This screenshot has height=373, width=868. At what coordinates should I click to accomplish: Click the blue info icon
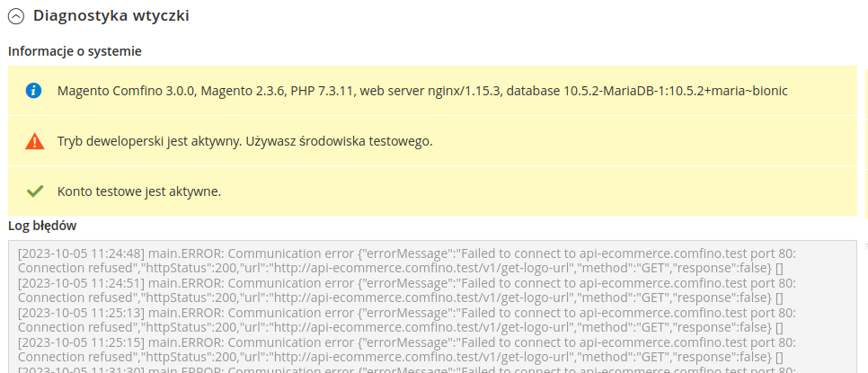34,91
